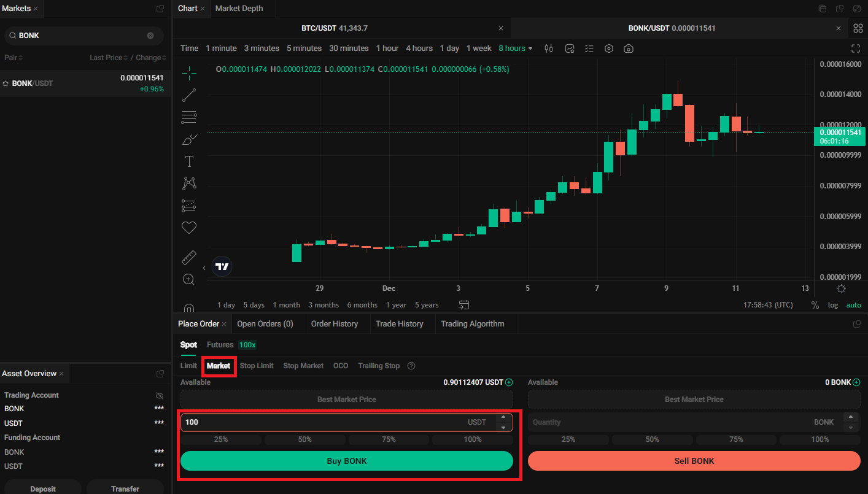This screenshot has width=868, height=494.
Task: Switch to the Market Depth tab
Action: pos(239,9)
